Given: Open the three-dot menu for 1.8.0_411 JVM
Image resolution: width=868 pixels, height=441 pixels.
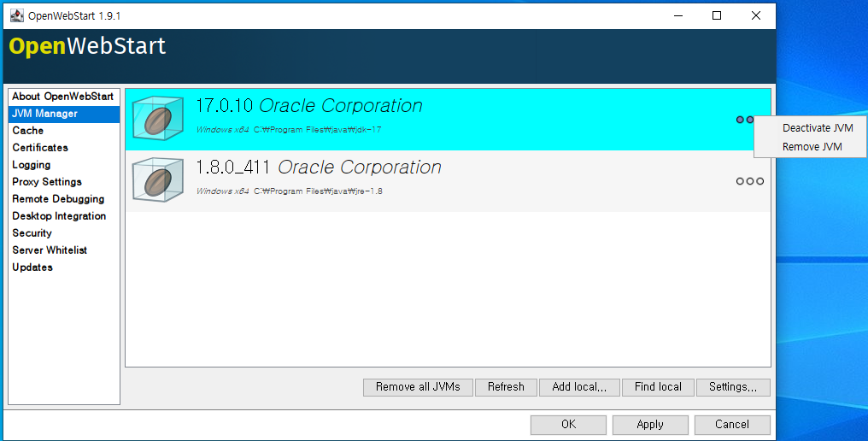Looking at the screenshot, I should [749, 181].
